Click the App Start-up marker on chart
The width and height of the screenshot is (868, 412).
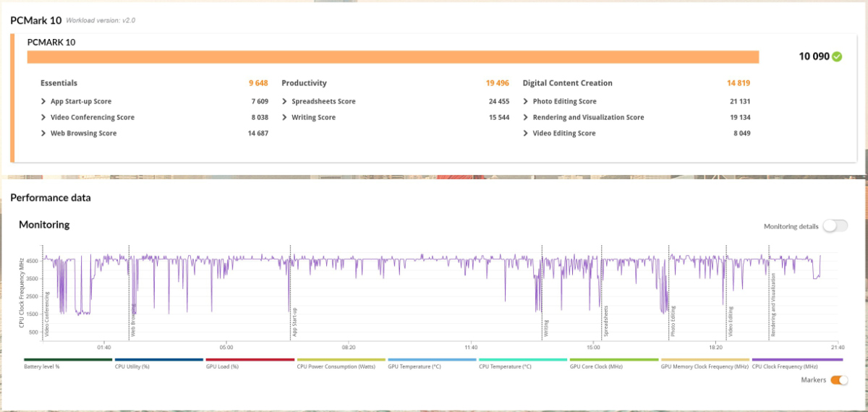[x=294, y=323]
